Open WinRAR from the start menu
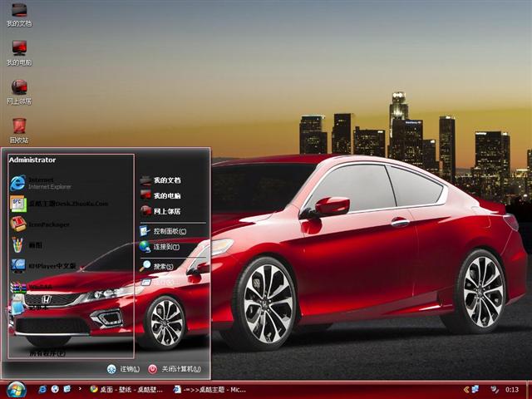 click(37, 287)
